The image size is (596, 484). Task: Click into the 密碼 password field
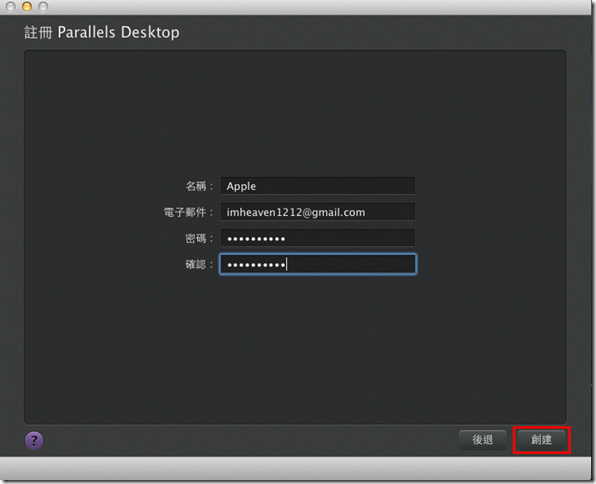[x=318, y=238]
